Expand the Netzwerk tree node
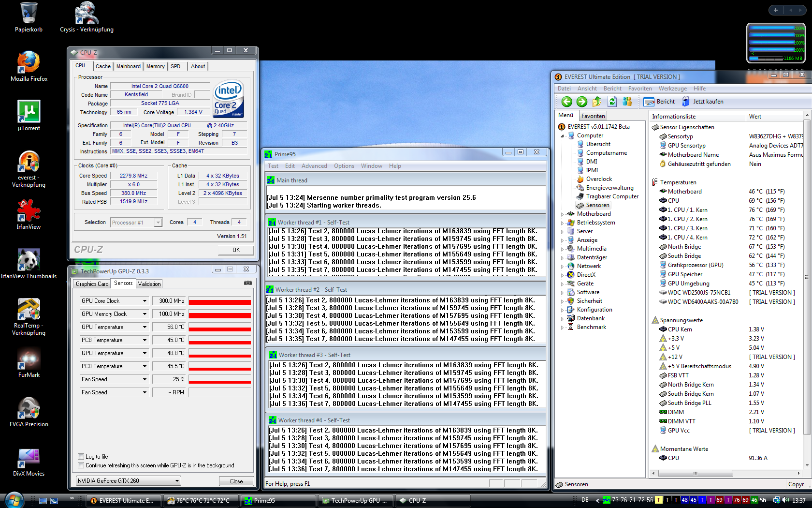The height and width of the screenshot is (508, 812). click(562, 267)
